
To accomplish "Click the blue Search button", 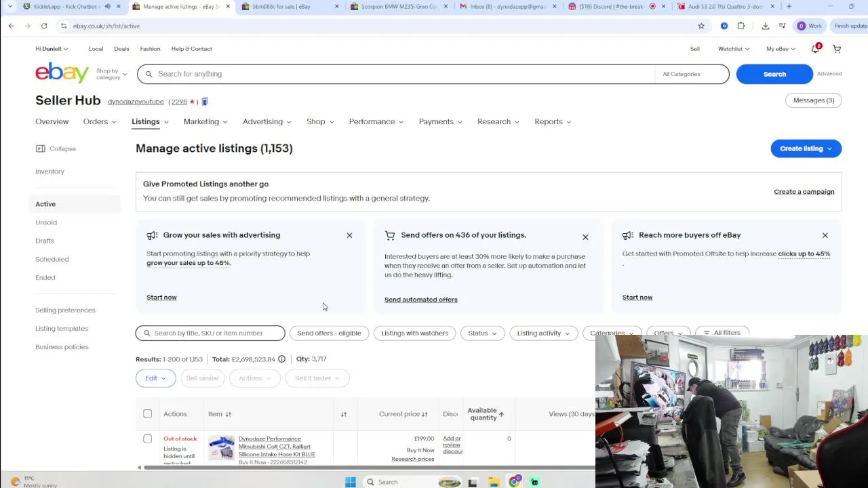I will [x=774, y=74].
